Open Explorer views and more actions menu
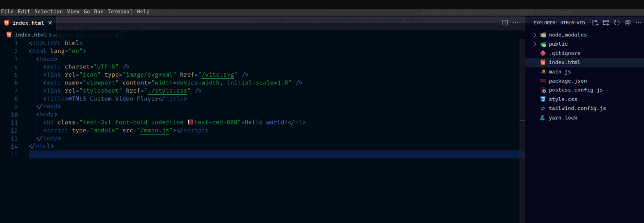Viewport: 644px width, 223px height. tap(638, 23)
